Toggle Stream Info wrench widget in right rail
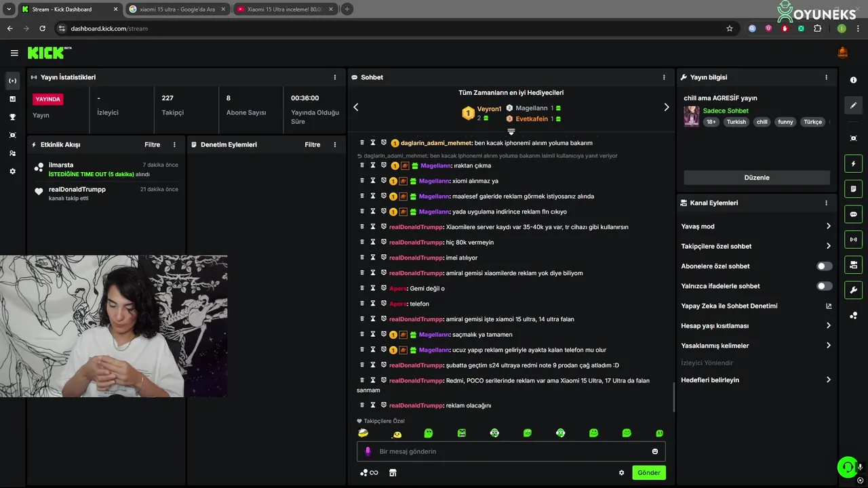 [853, 290]
